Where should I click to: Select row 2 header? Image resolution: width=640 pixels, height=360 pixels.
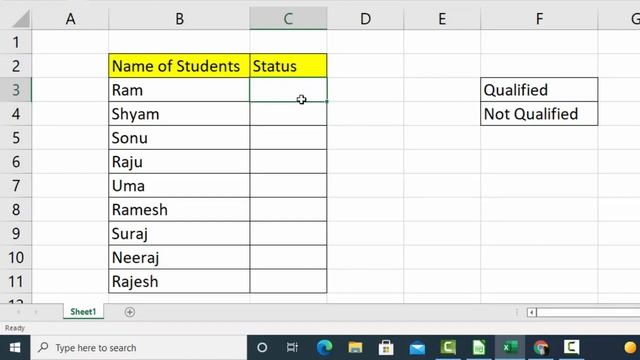16,66
